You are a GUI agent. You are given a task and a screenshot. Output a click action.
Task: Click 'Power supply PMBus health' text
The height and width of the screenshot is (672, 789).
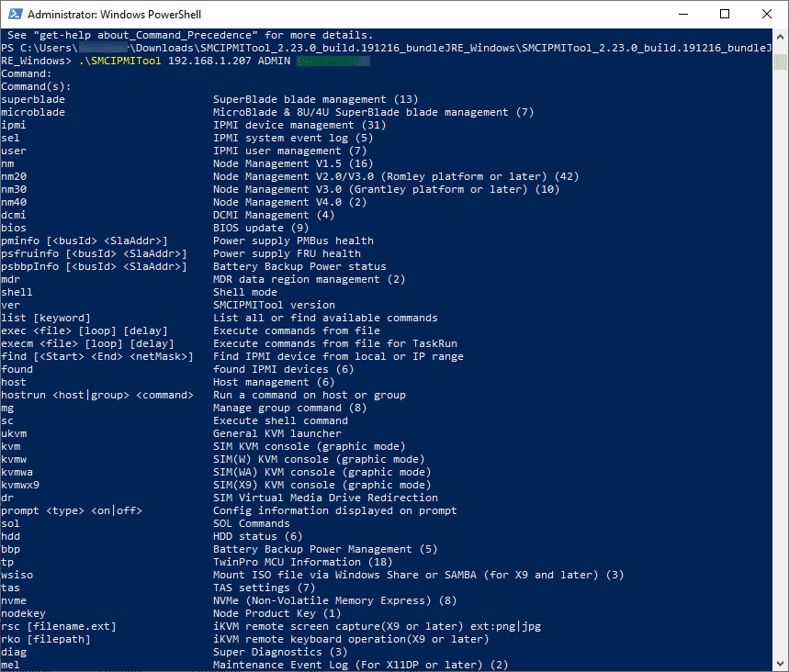tap(293, 241)
